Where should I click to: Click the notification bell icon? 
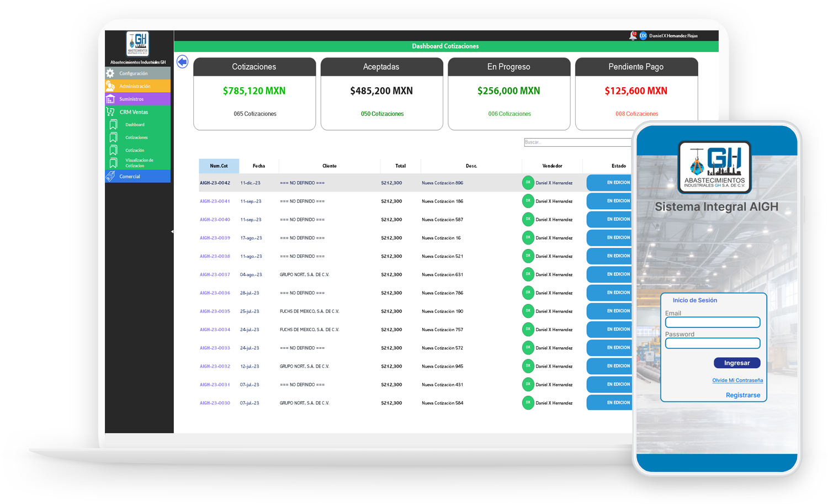tap(633, 36)
